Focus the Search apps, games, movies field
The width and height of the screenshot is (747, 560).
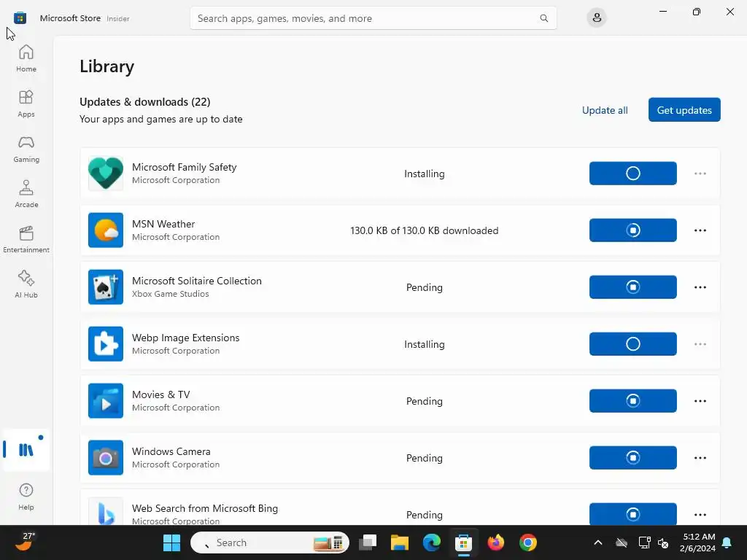pyautogui.click(x=373, y=18)
